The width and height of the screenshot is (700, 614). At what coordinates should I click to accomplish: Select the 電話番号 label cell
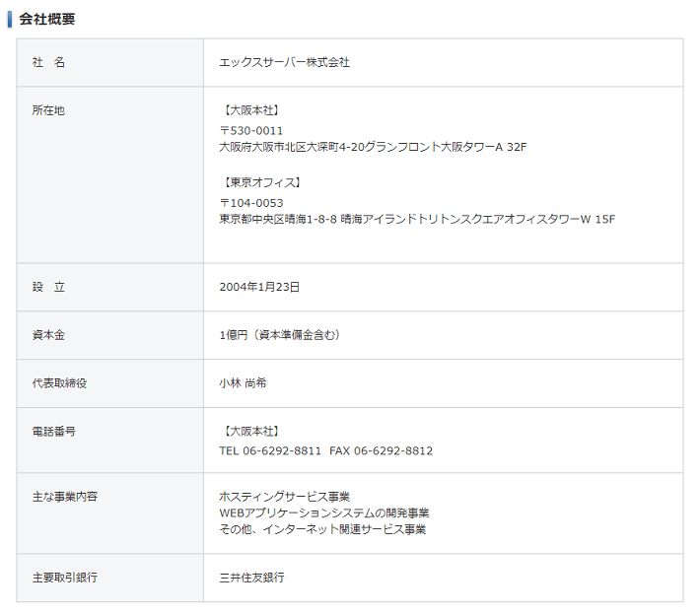pyautogui.click(x=110, y=441)
